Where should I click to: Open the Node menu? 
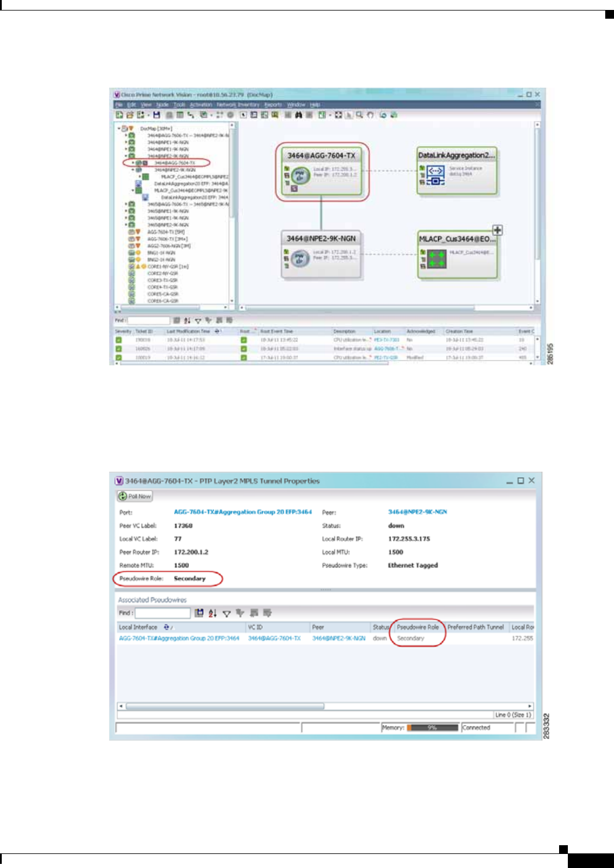pos(162,105)
